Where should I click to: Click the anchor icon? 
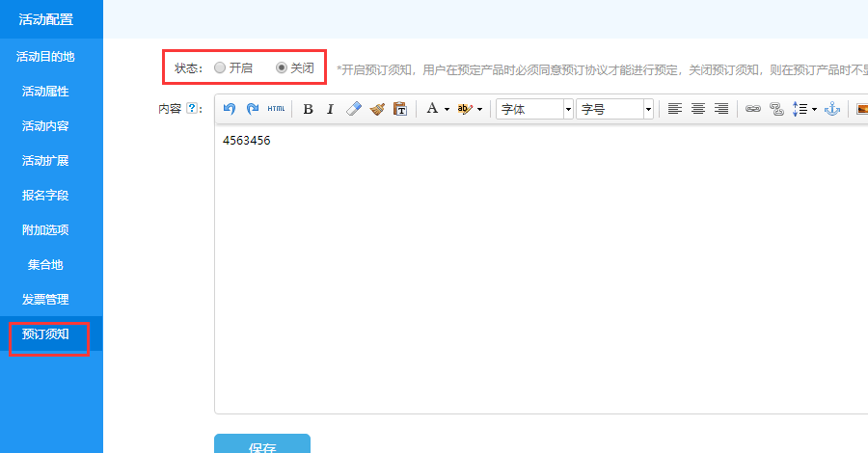831,109
